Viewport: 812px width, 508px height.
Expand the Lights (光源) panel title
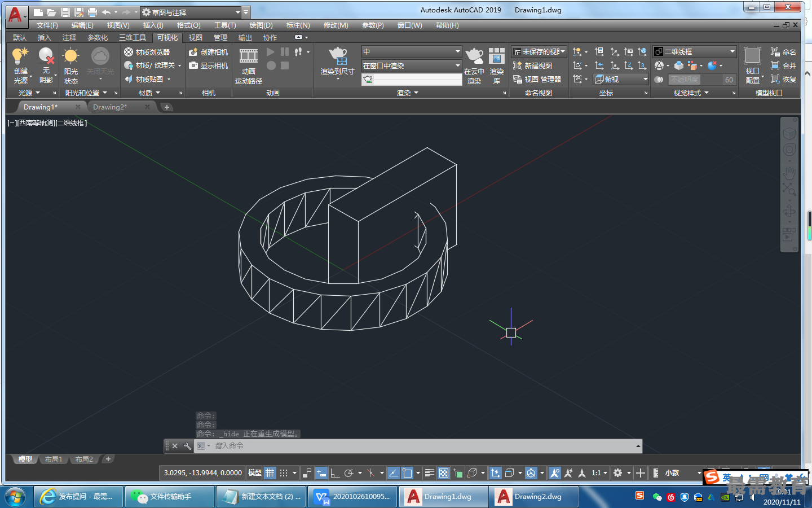[x=29, y=93]
